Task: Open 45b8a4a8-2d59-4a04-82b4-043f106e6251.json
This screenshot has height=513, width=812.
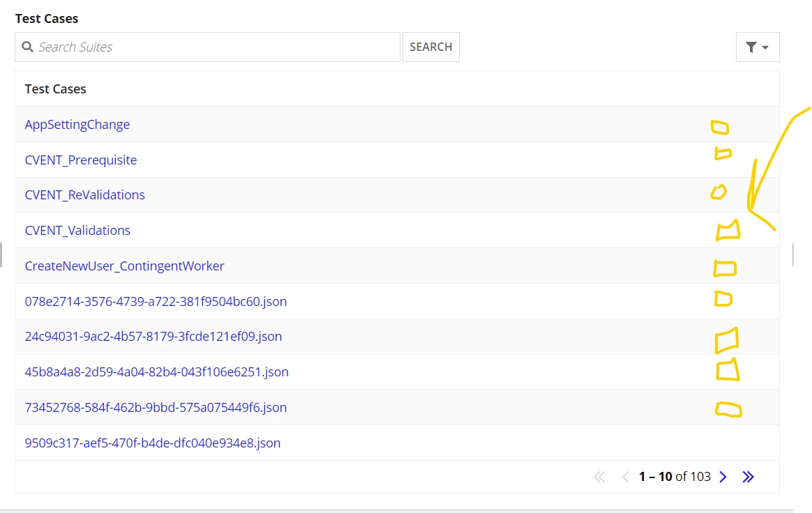Action: 156,372
